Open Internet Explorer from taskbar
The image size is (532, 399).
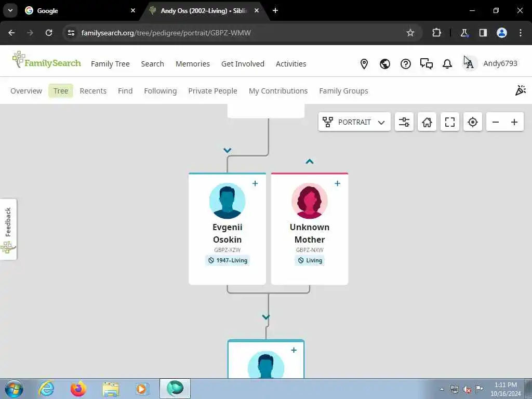point(46,389)
